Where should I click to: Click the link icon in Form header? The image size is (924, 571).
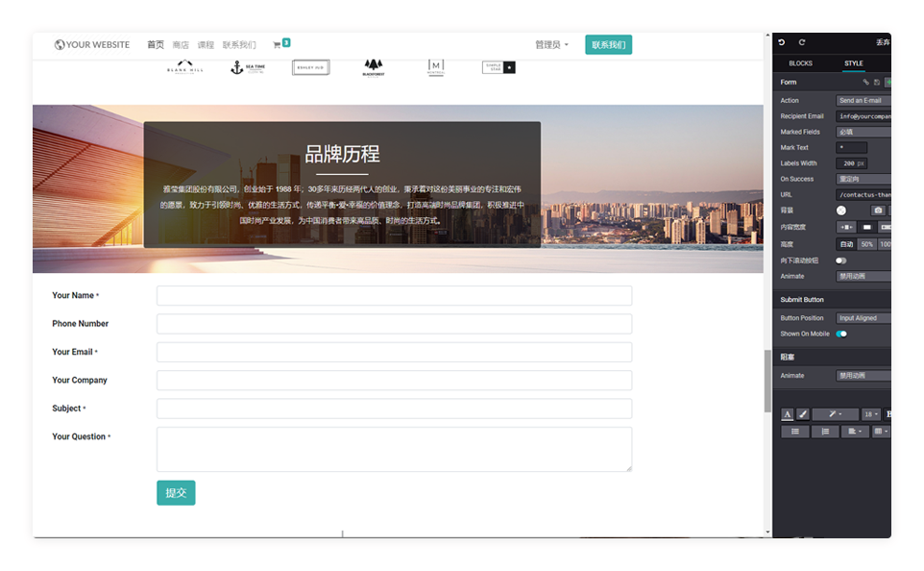coord(865,83)
